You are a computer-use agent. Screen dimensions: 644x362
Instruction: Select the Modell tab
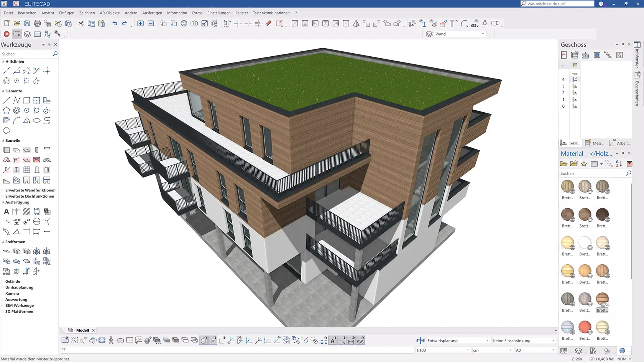82,330
